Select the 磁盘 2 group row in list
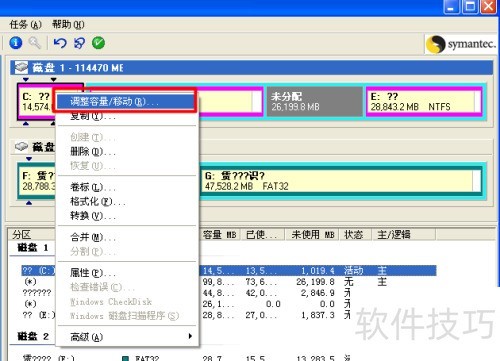This screenshot has height=361, width=500. [33, 336]
